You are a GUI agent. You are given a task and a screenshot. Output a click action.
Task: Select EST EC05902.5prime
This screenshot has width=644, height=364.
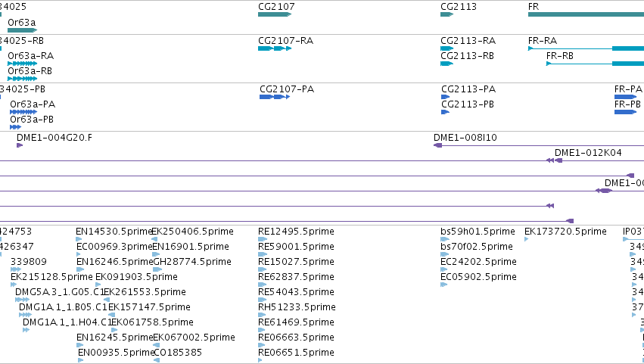[x=443, y=285]
